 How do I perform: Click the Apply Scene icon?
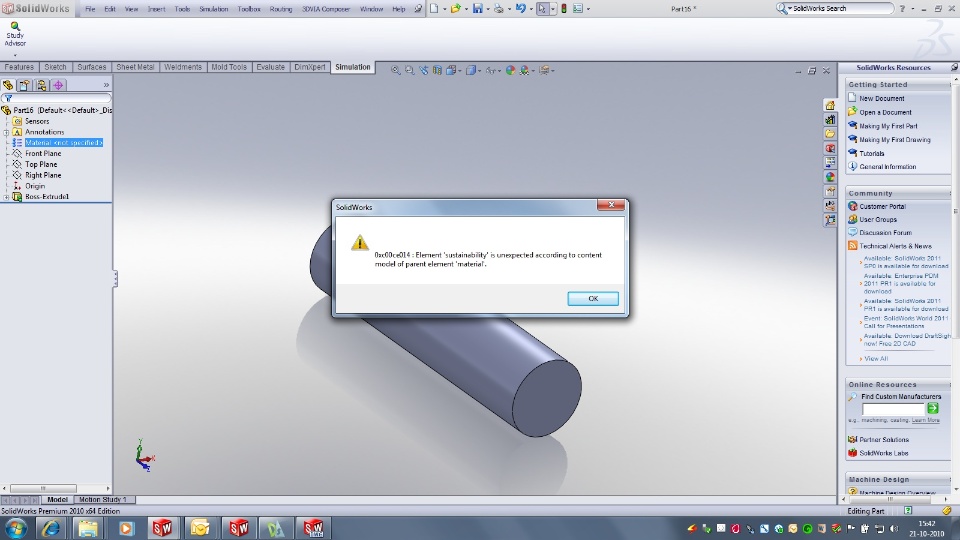[525, 70]
